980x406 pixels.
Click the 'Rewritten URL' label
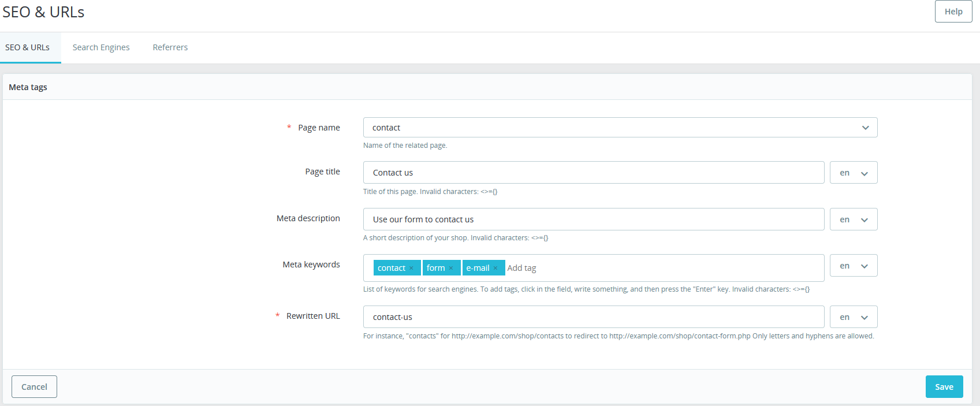(x=313, y=316)
